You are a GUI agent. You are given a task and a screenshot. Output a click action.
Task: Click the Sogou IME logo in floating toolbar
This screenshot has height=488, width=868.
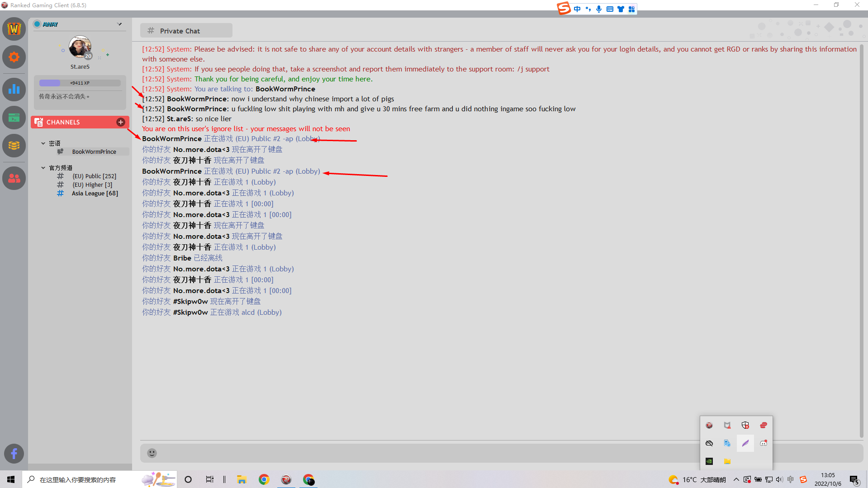click(564, 8)
